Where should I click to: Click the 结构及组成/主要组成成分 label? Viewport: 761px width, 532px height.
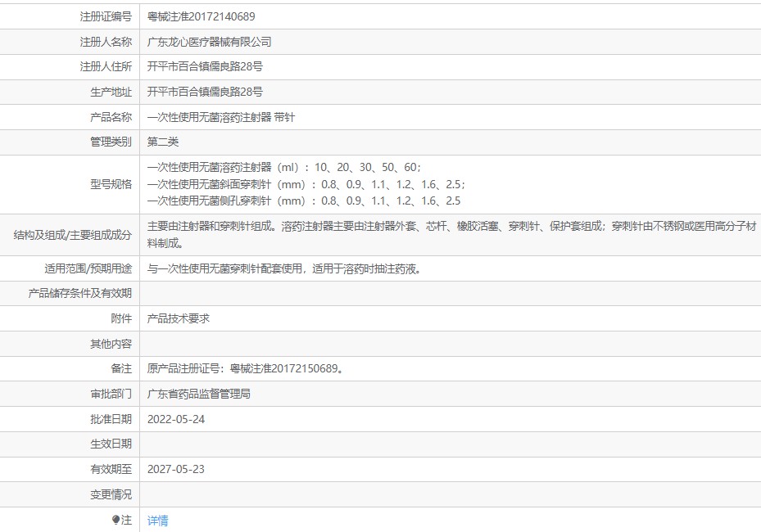[73, 235]
